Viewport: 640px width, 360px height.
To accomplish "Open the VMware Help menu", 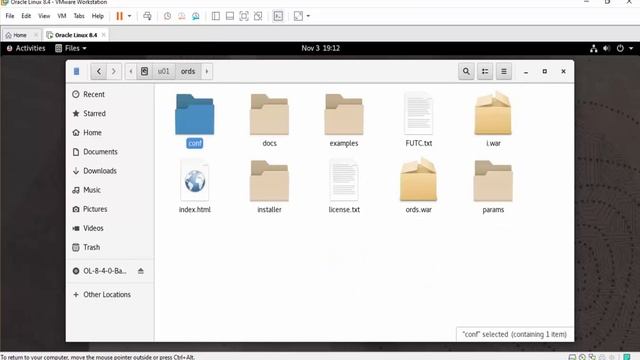I will (98, 16).
